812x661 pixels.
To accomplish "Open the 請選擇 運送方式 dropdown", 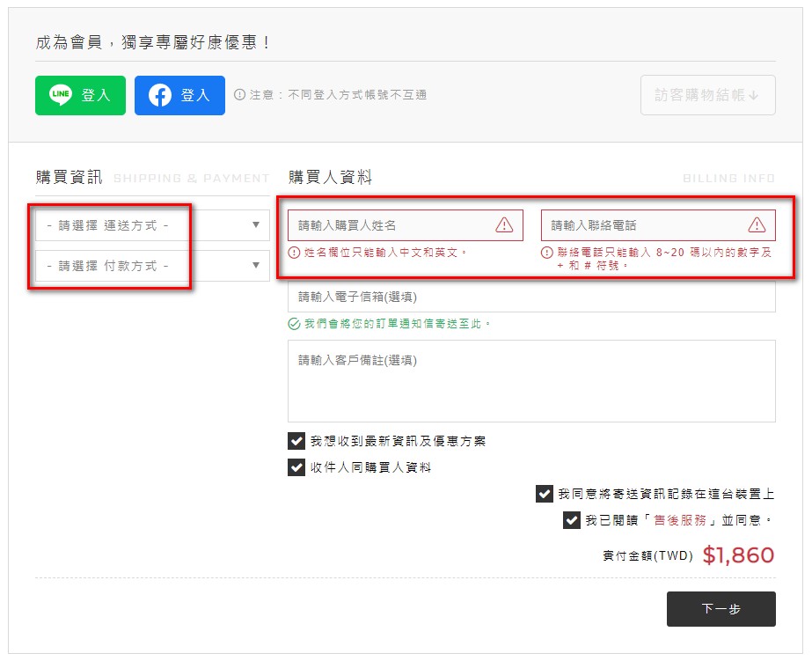I will coord(152,225).
